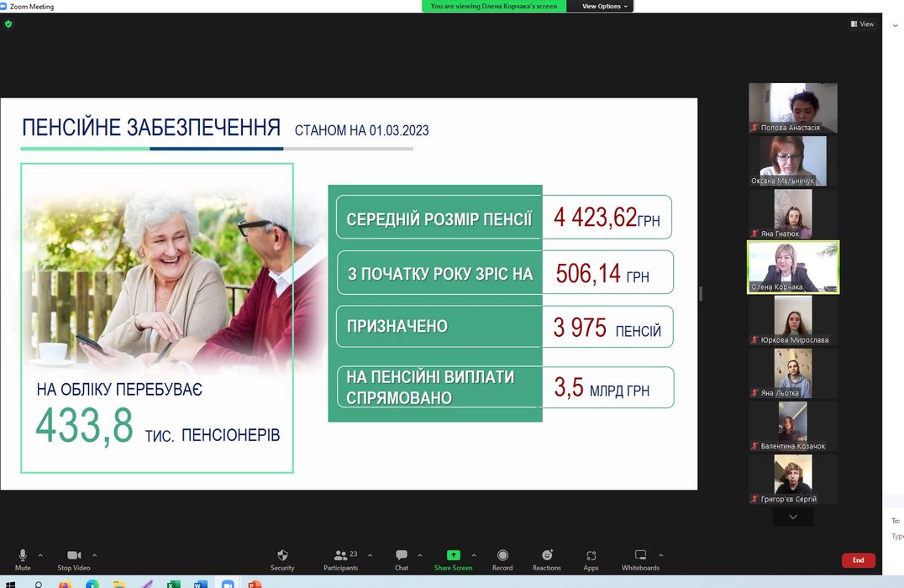Expand audio options arrow next to Mute

[40, 555]
